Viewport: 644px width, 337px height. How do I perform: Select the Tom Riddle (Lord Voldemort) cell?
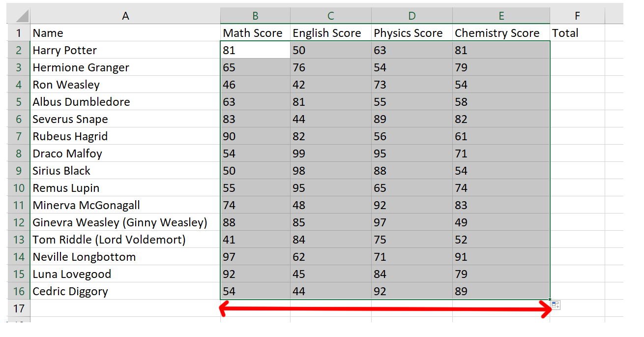[x=125, y=240]
